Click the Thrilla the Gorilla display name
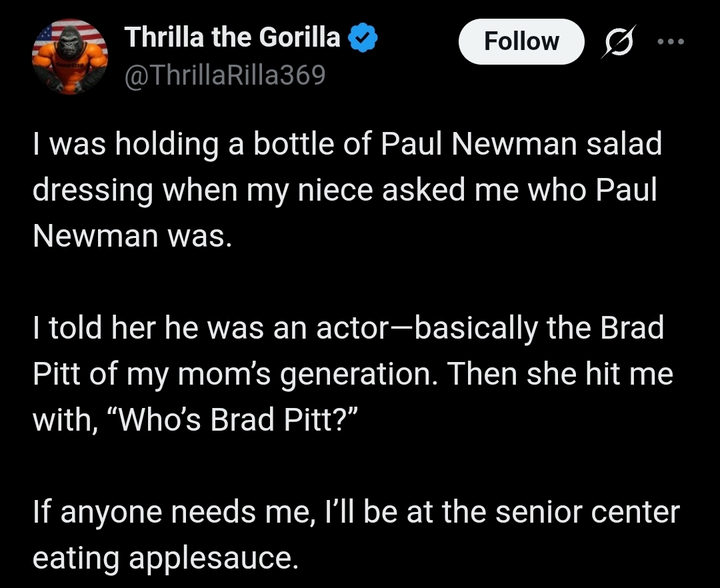 pyautogui.click(x=233, y=37)
